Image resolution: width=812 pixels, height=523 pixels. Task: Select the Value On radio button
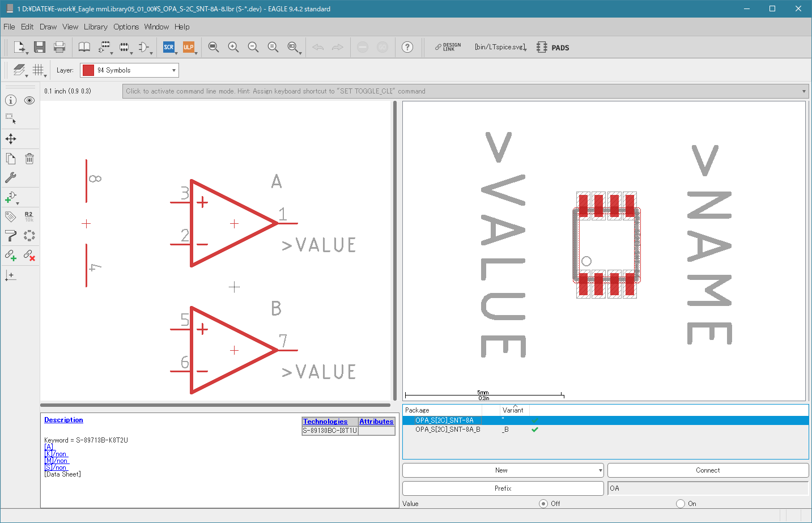coord(681,504)
